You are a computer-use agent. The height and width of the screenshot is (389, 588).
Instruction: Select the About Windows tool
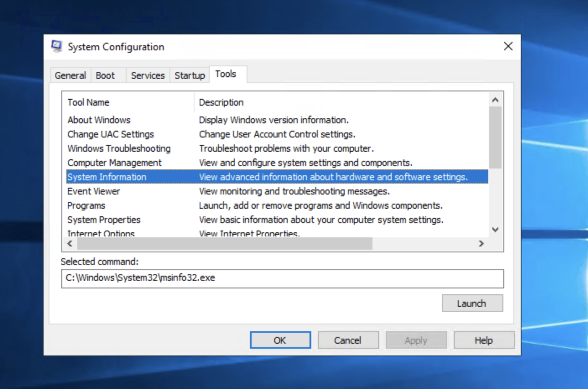pos(99,120)
